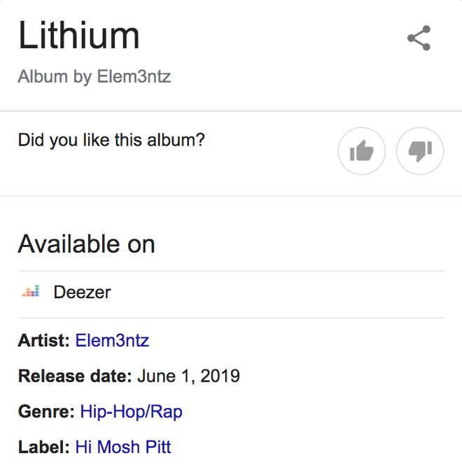Select the 'Available on' heading
This screenshot has width=462, height=476.
coord(87,244)
